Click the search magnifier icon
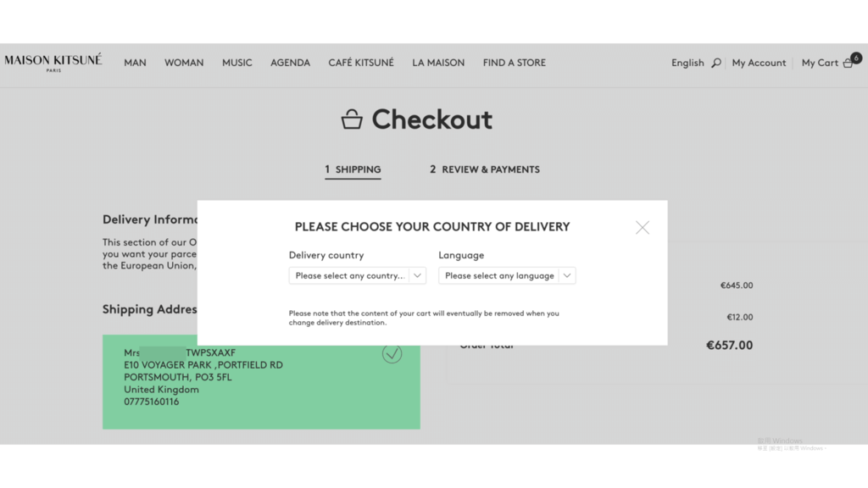Viewport: 868px width, 488px height. [715, 63]
